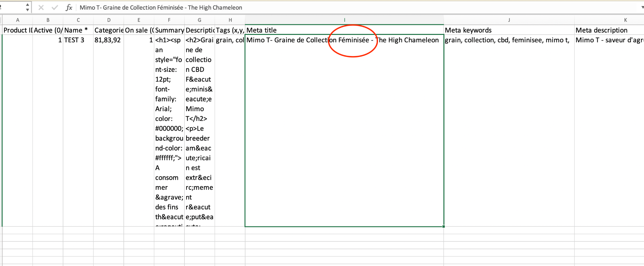Click the 'Meta keywords' header cell
Viewport: 644px width, 266px height.
[x=509, y=30]
